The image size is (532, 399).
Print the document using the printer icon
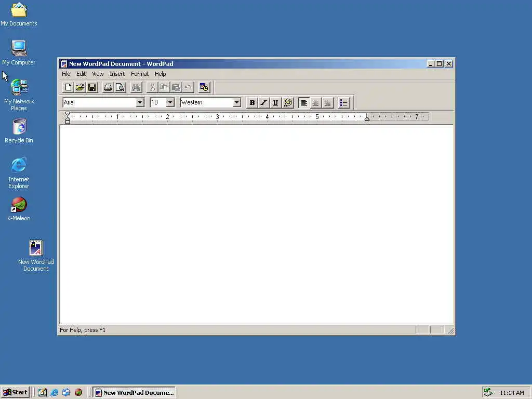click(x=108, y=87)
